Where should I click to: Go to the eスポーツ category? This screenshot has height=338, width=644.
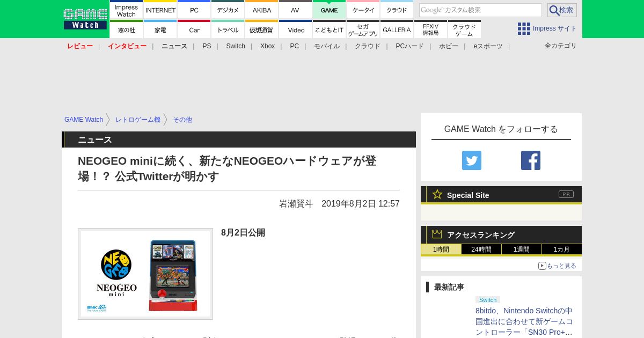(488, 46)
